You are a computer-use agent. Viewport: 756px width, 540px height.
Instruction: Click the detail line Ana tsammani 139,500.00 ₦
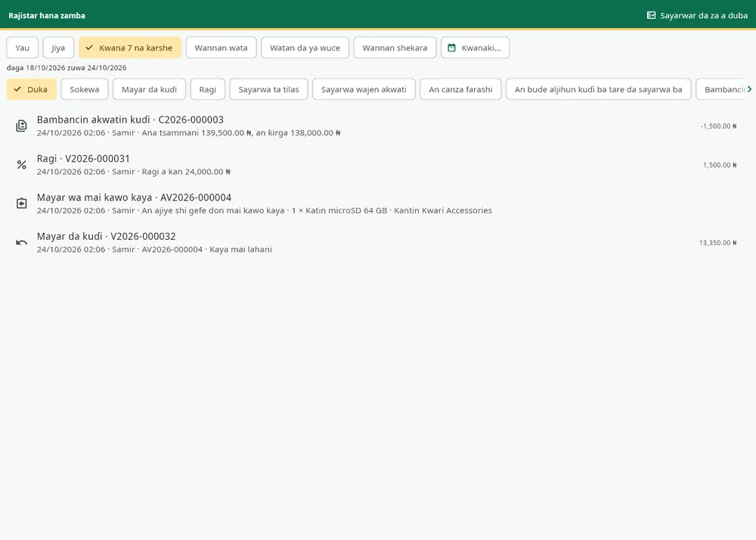click(x=188, y=132)
